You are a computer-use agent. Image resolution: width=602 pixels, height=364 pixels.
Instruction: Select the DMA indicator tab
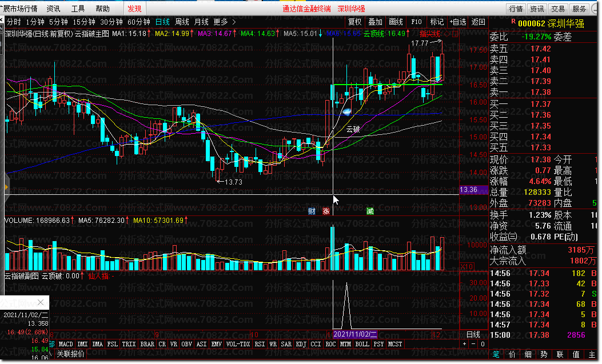click(98, 345)
